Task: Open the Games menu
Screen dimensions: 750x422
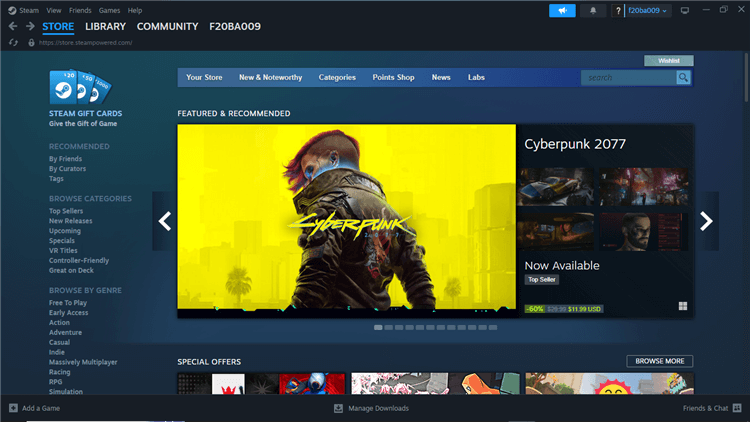Action: (109, 10)
